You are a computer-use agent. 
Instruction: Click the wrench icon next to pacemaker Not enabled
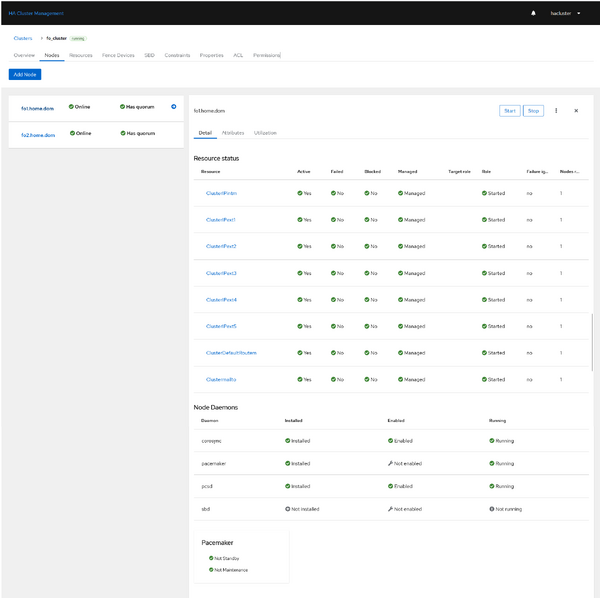(x=390, y=463)
